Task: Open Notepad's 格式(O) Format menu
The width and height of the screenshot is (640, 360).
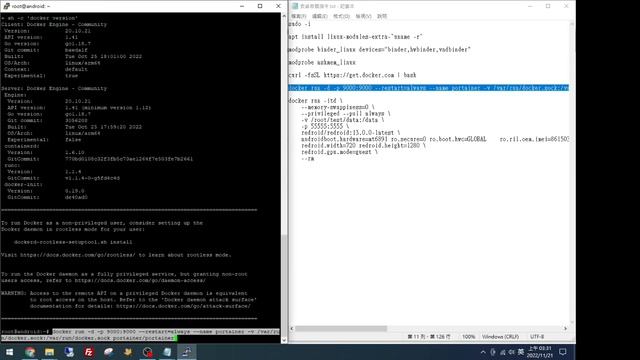Action: [x=341, y=16]
